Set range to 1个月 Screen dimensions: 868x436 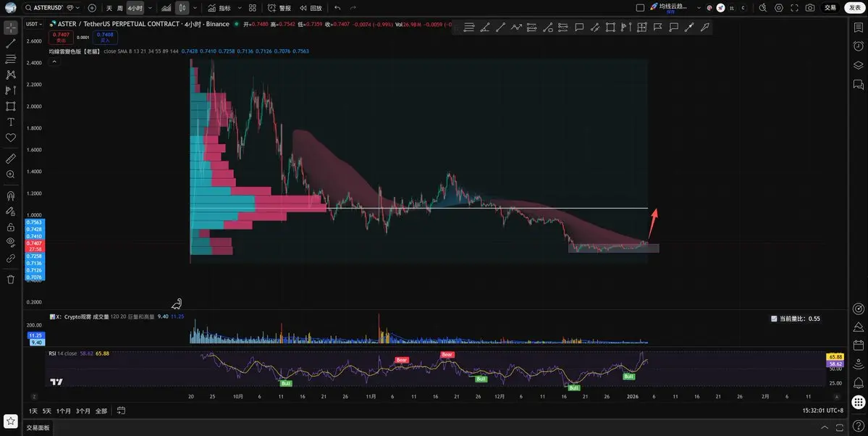coord(64,411)
